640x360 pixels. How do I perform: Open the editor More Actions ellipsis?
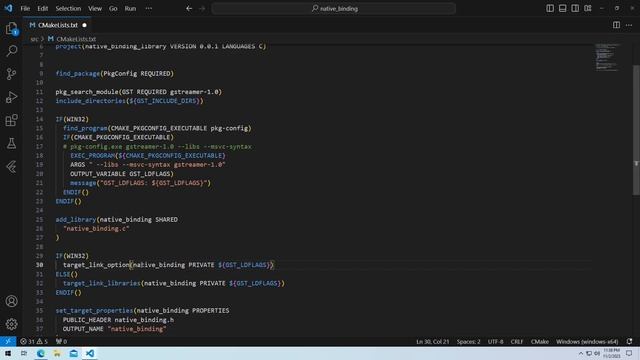coord(629,25)
